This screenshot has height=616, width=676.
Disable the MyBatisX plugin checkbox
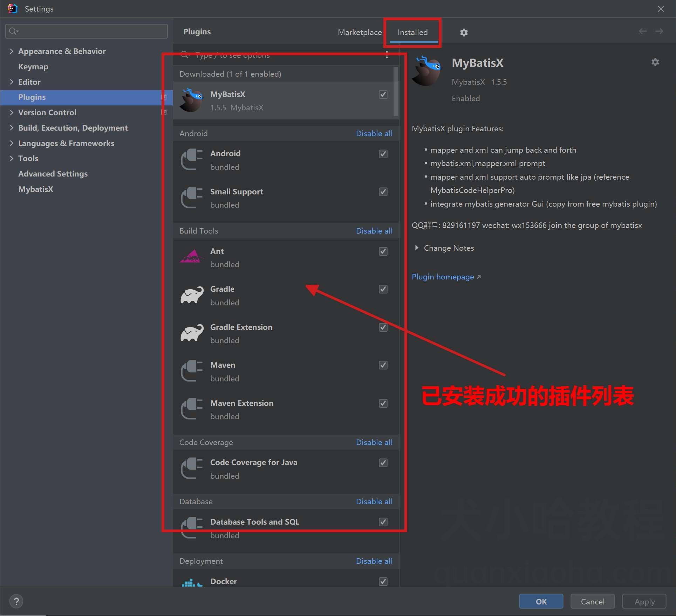click(383, 95)
